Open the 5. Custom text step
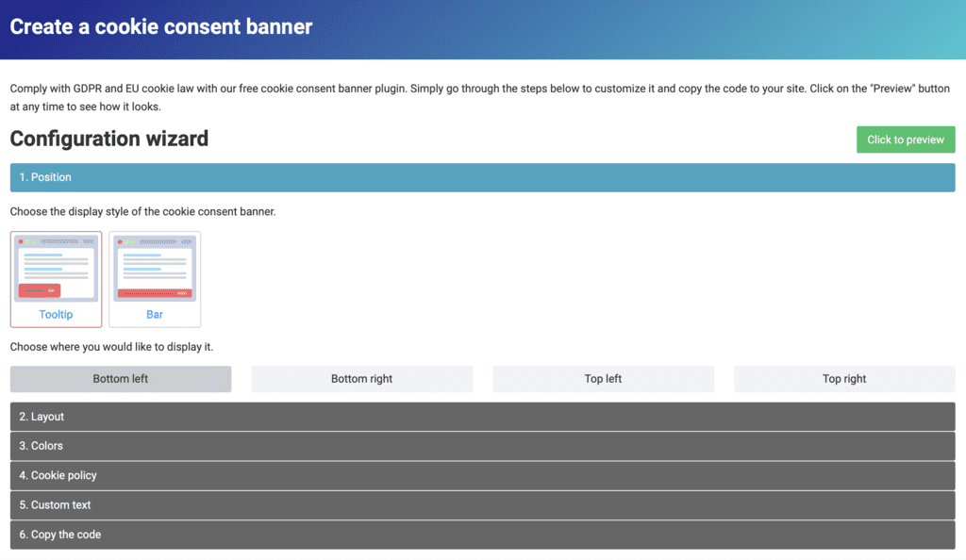Screen dimensions: 966x560 click(x=482, y=505)
